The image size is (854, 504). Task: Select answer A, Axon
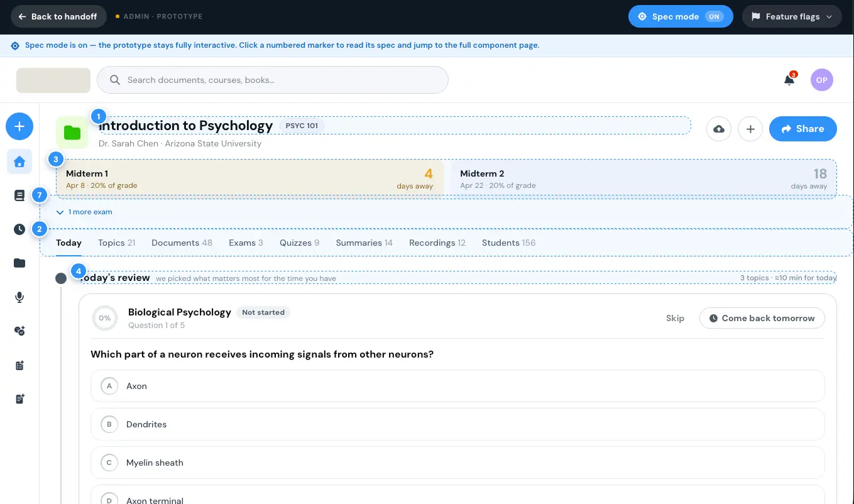[x=457, y=386]
